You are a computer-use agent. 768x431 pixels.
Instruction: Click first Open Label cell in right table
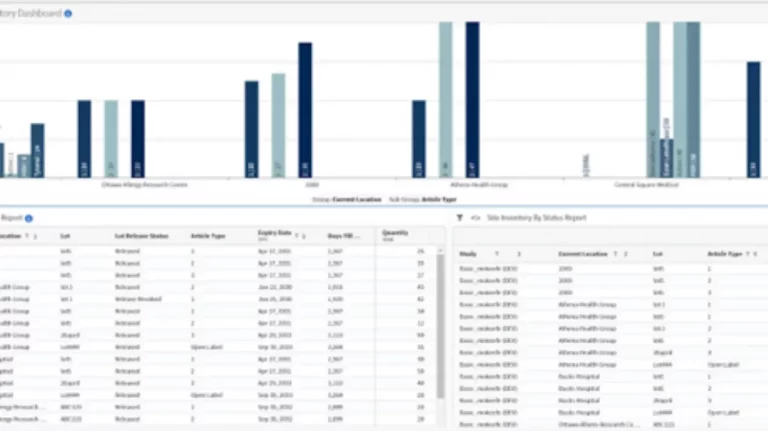pos(722,366)
